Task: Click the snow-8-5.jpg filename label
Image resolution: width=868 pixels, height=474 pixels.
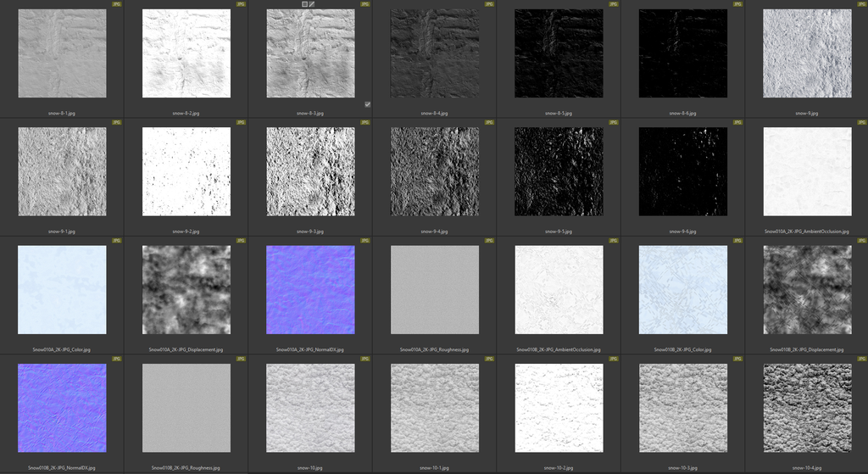Action: [559, 112]
